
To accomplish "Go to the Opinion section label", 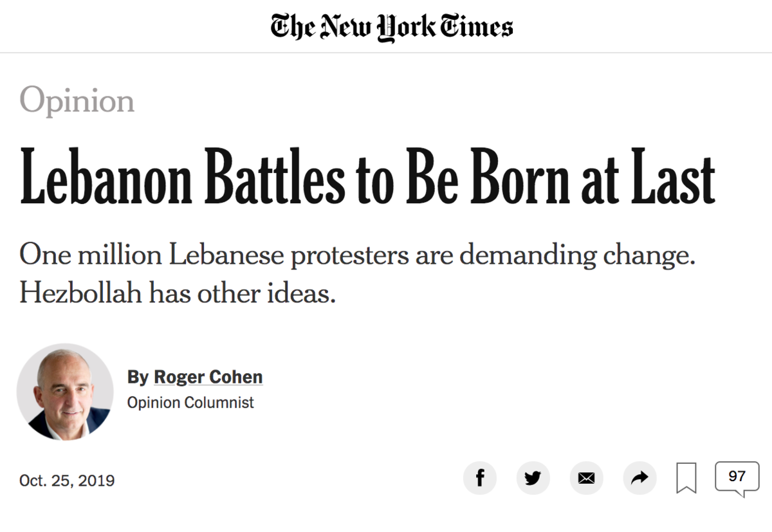I will (77, 100).
